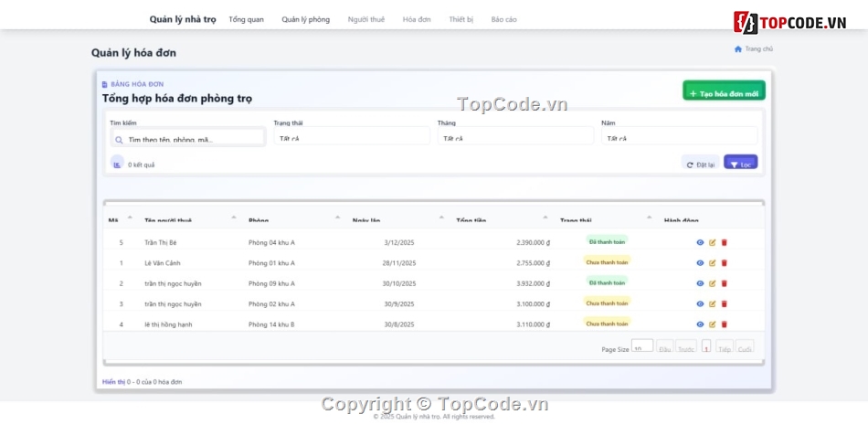Open the Trạng thái filter dropdown
Image resolution: width=868 pixels, height=425 pixels.
(352, 136)
